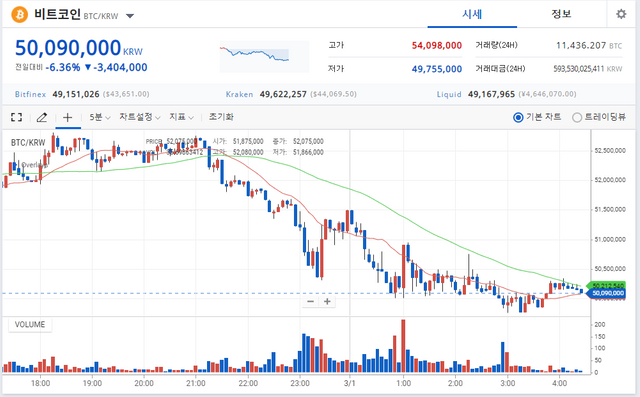Click the mini price trend thumbnail chart

coord(264,57)
